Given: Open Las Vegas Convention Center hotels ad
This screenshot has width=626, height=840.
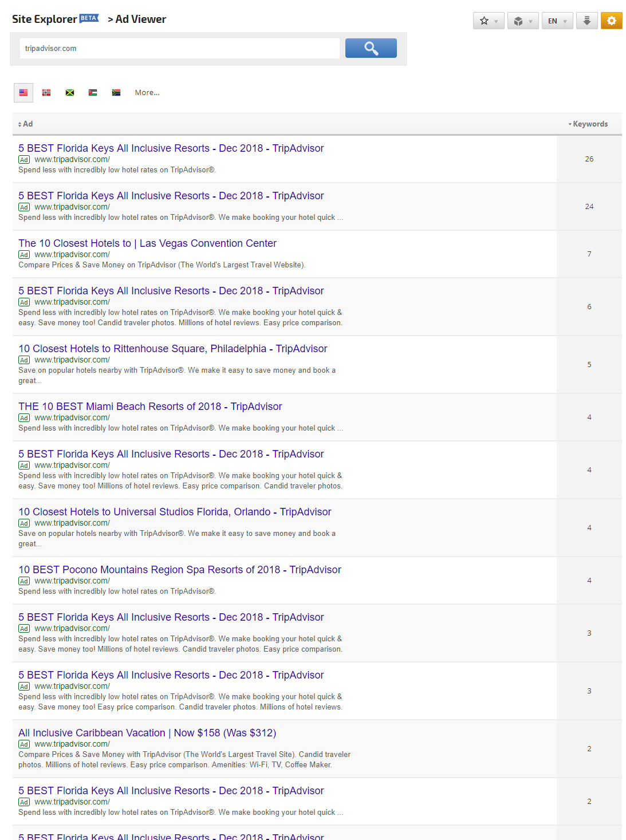Looking at the screenshot, I should click(x=147, y=243).
